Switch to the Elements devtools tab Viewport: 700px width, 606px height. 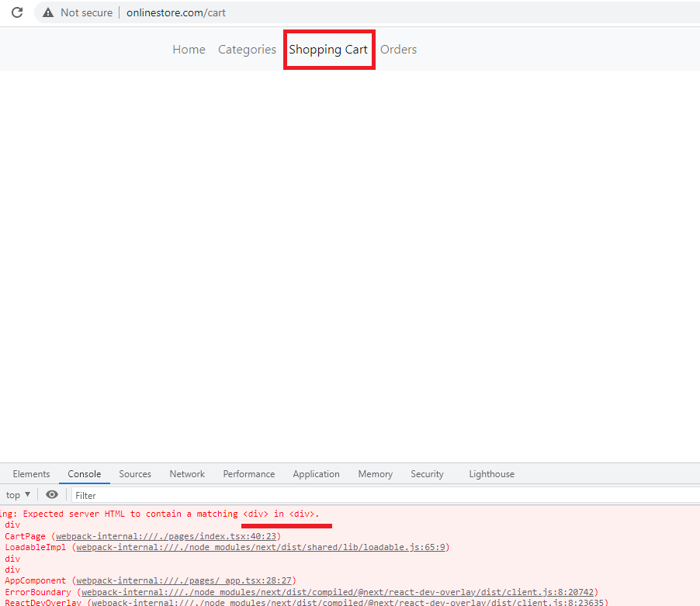[31, 474]
